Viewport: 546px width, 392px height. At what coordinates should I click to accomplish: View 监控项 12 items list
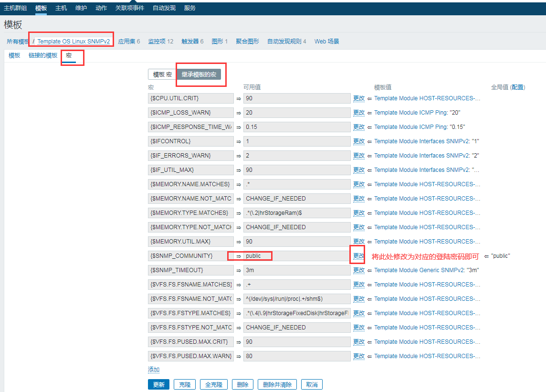point(160,42)
